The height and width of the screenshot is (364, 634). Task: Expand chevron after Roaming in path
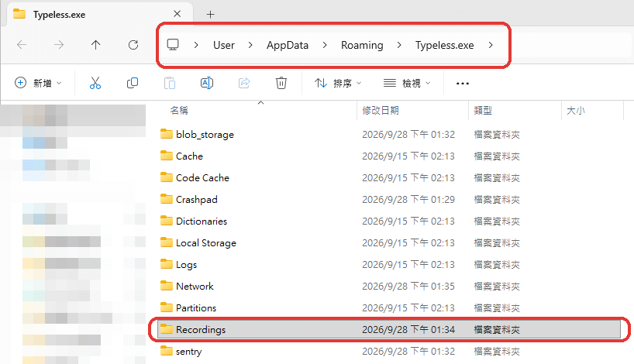[399, 45]
